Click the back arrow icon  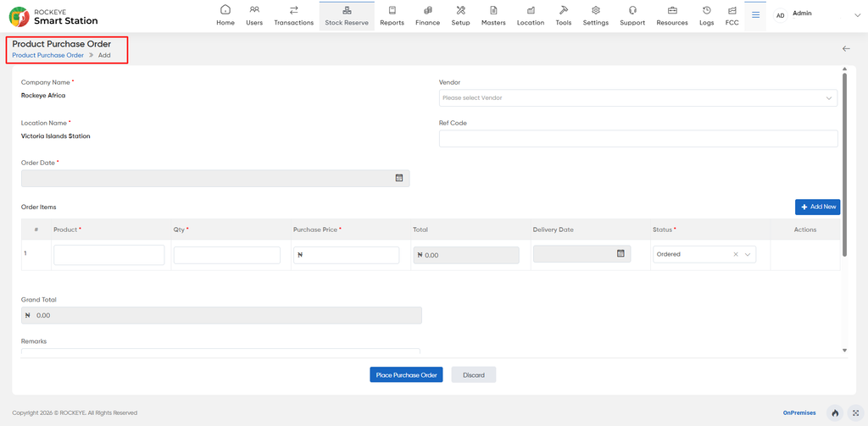tap(846, 48)
